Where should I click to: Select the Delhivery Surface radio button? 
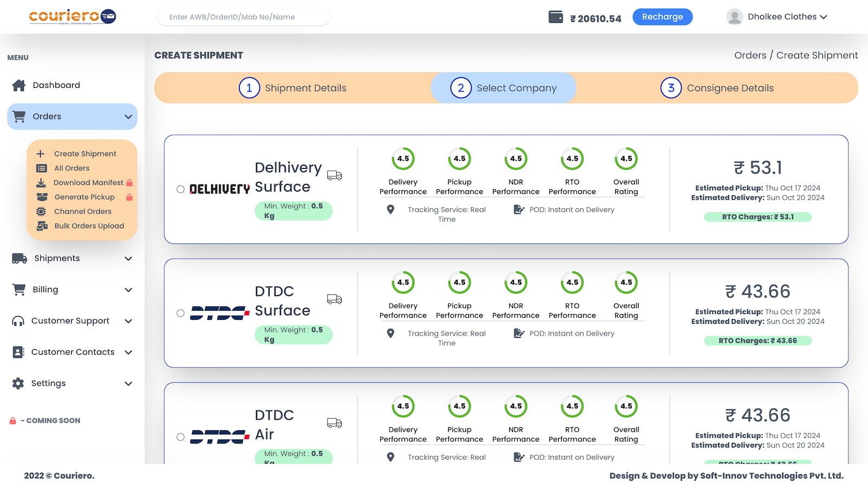pyautogui.click(x=181, y=189)
